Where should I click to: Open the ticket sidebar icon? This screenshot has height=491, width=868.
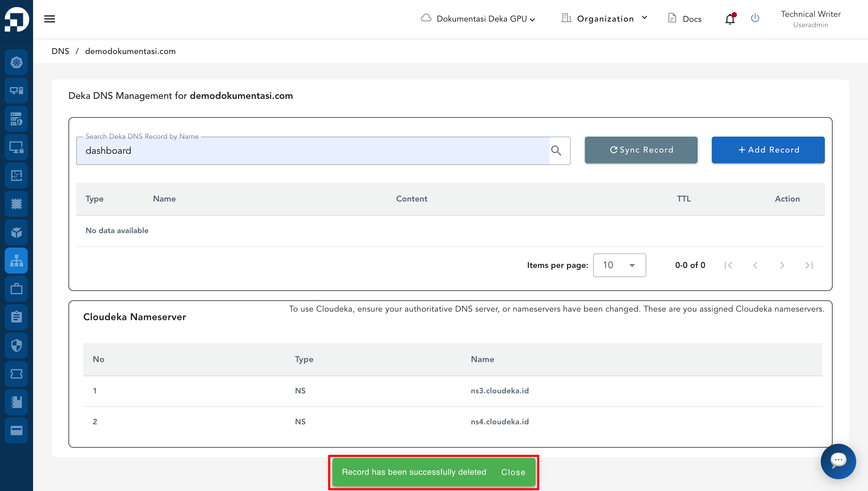16,374
